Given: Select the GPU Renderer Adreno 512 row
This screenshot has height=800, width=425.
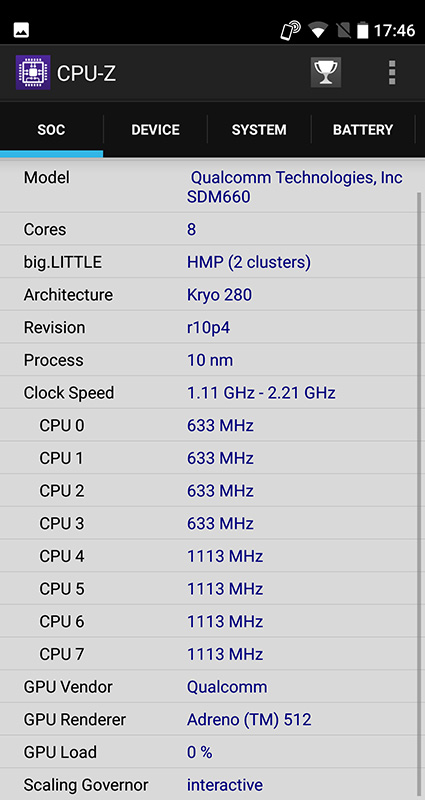Looking at the screenshot, I should [208, 719].
